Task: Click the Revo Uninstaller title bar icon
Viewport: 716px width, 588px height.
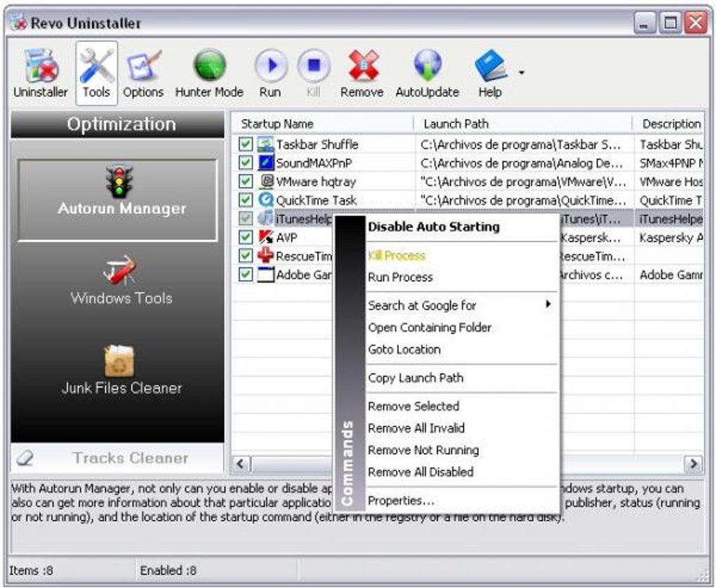Action: 19,22
